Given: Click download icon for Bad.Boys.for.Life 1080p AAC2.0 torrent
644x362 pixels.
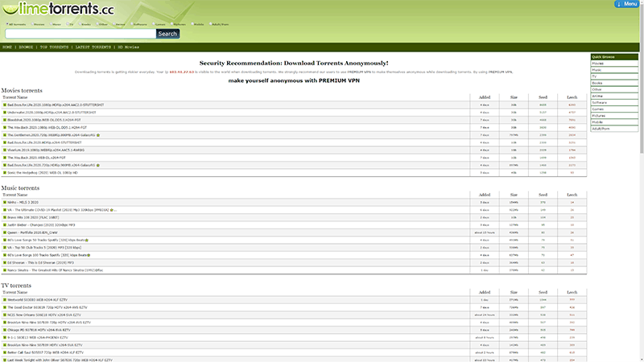Looking at the screenshot, I should pyautogui.click(x=5, y=105).
